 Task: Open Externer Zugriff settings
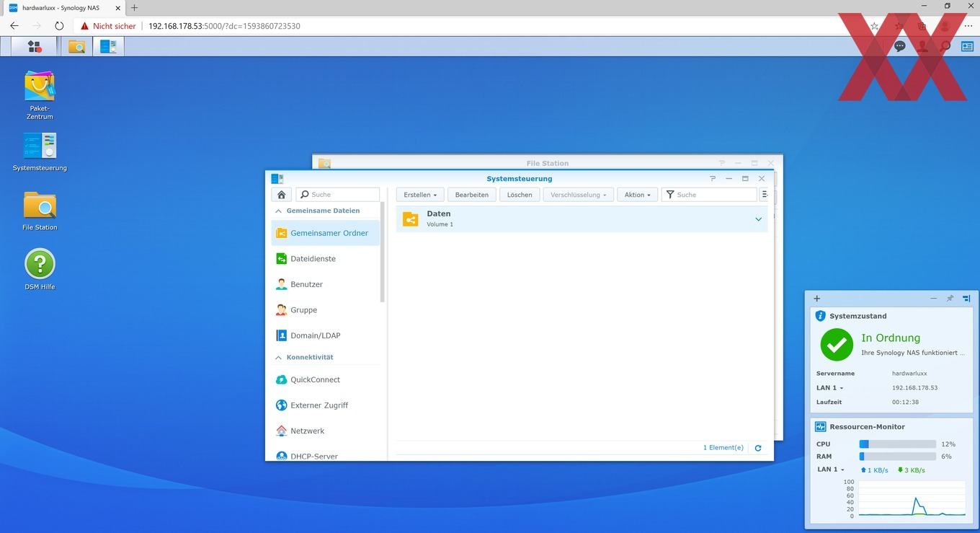(x=325, y=405)
